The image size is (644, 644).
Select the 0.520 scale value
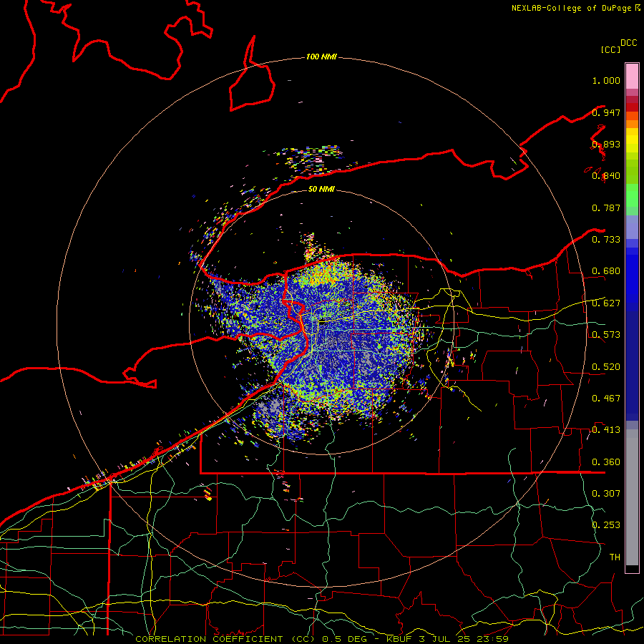pyautogui.click(x=606, y=366)
